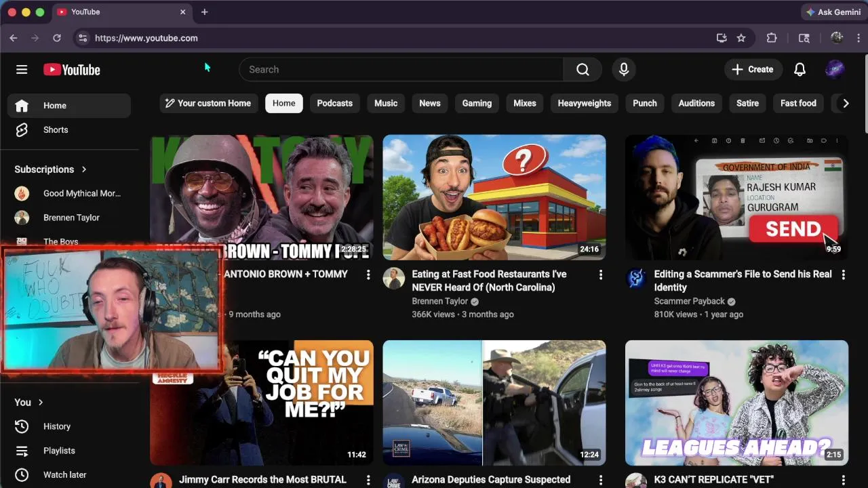Expand the Subscriptions section
The height and width of the screenshot is (488, 868).
(51, 169)
